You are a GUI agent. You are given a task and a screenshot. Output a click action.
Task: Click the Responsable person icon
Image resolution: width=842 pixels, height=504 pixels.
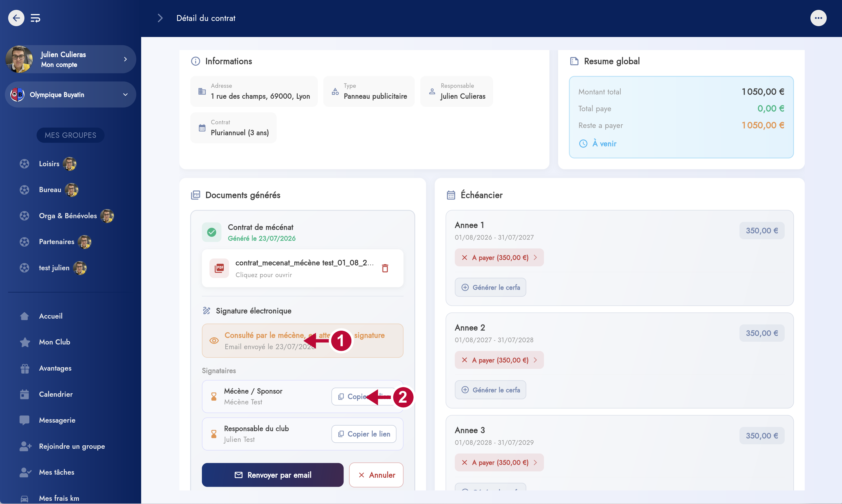coord(432,91)
